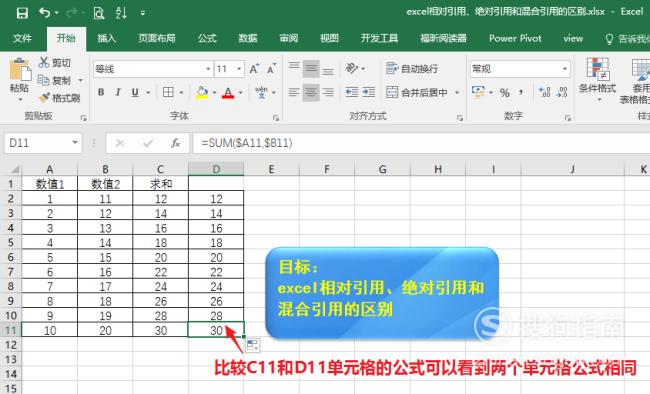
Task: Click the Cut (剪切) scissors icon
Action: click(44, 62)
